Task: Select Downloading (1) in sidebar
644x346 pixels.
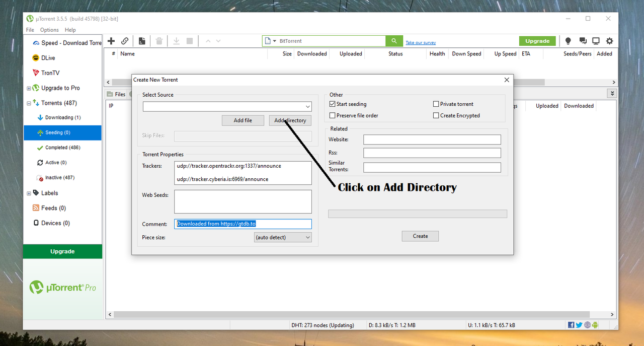Action: point(62,117)
